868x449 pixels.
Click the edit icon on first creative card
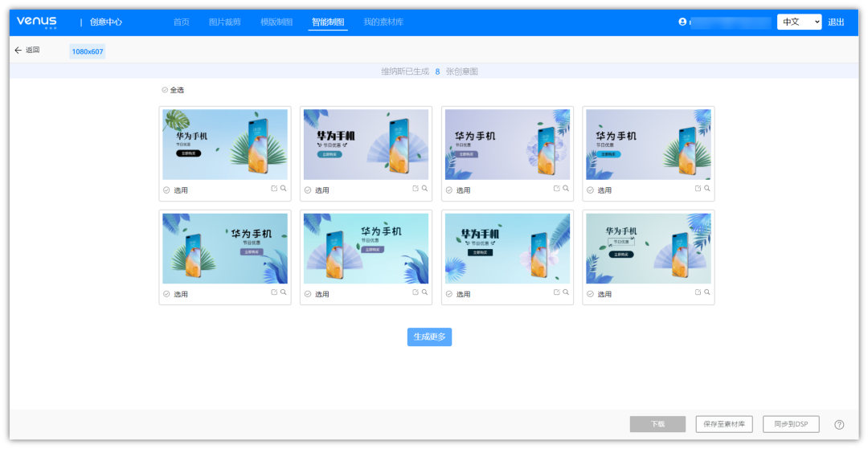[x=274, y=189]
